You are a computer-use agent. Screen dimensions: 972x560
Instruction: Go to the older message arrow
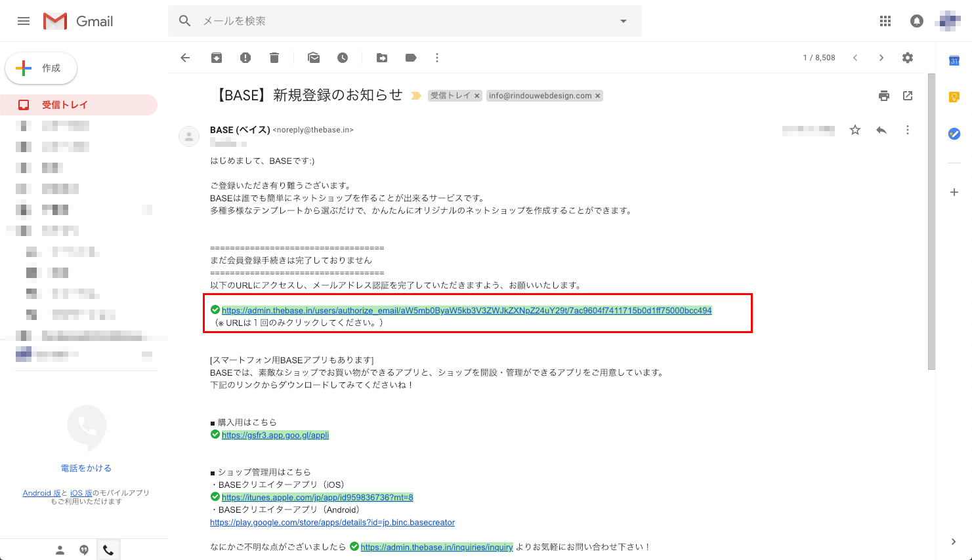[881, 58]
